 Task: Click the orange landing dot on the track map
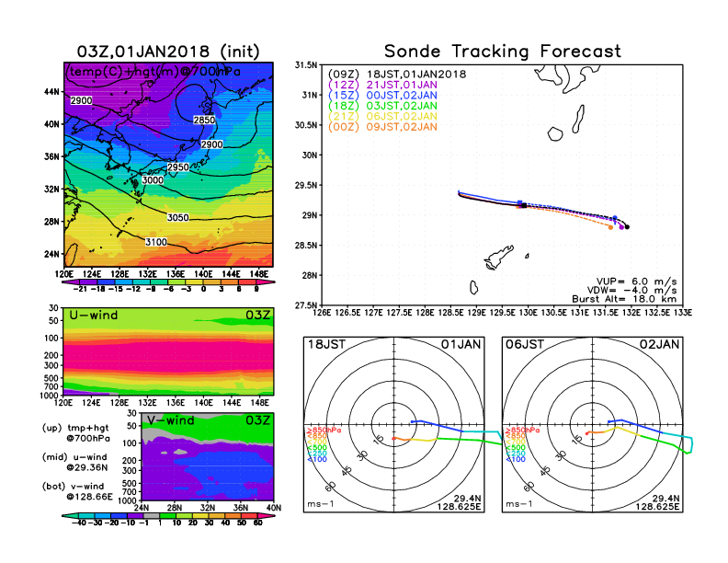pos(610,227)
